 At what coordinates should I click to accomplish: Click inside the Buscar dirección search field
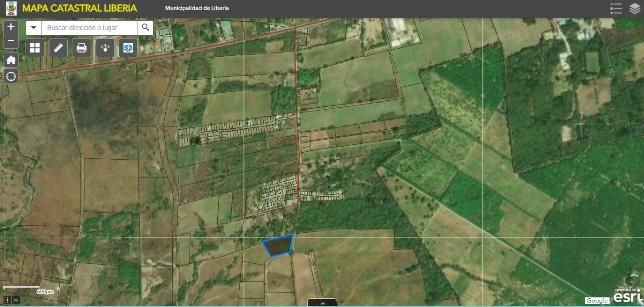[88, 28]
